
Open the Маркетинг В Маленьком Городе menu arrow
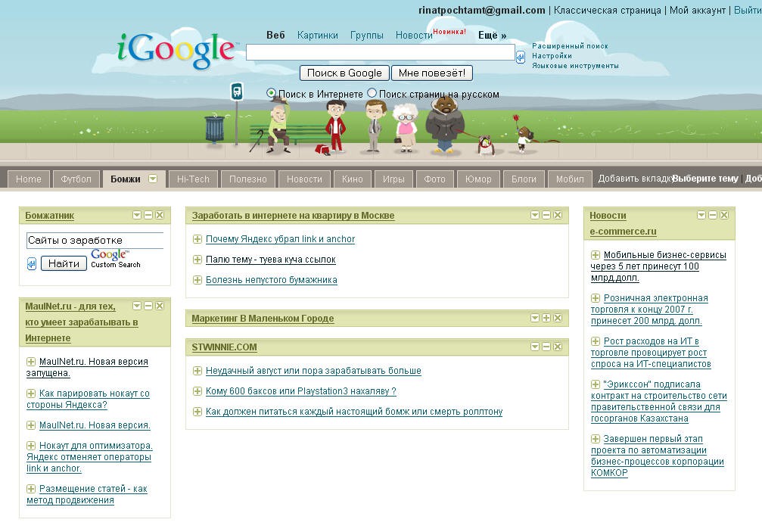point(535,318)
